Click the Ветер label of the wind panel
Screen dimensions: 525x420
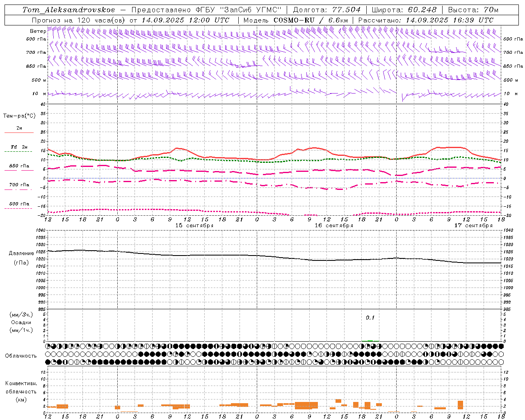[x=38, y=31]
